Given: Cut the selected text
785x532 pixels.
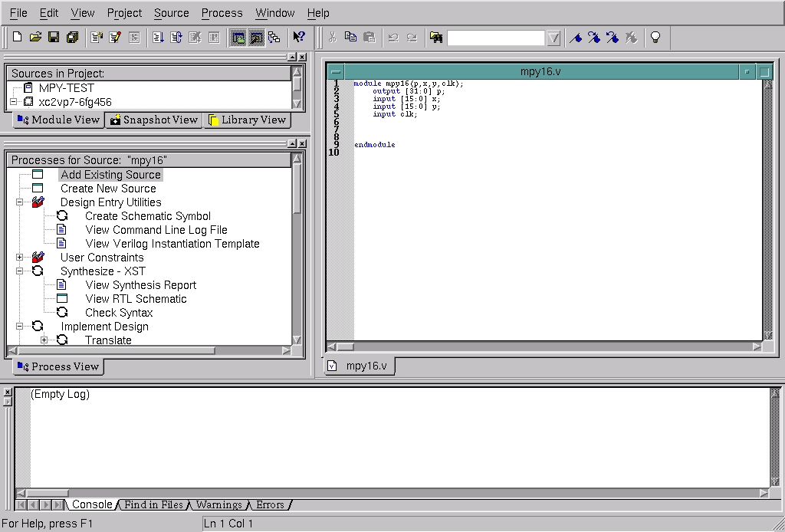Looking at the screenshot, I should click(332, 36).
